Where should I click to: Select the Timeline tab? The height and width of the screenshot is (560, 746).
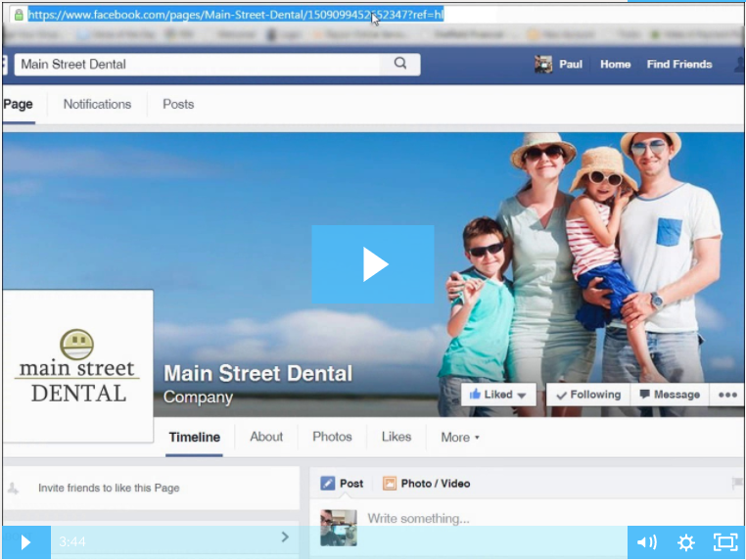[x=194, y=437]
